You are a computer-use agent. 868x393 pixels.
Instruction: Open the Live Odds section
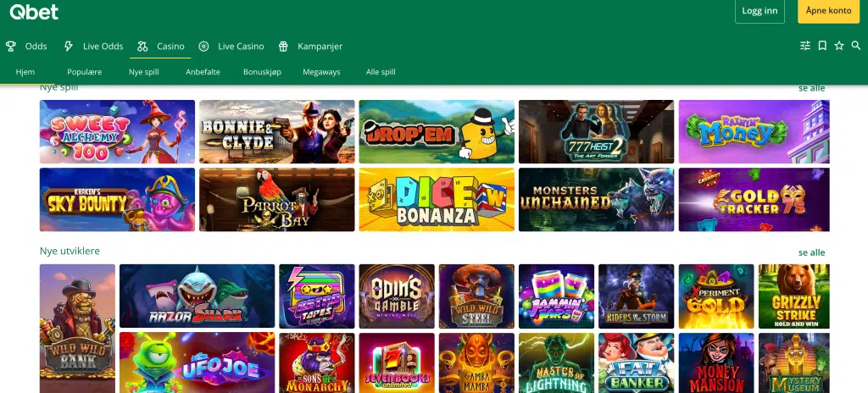pyautogui.click(x=103, y=47)
